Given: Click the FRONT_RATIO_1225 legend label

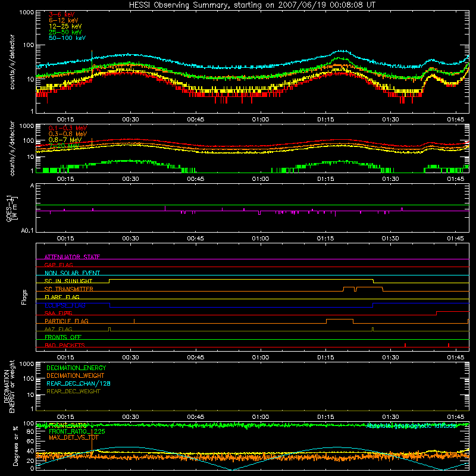Looking at the screenshot, I should pyautogui.click(x=77, y=431).
